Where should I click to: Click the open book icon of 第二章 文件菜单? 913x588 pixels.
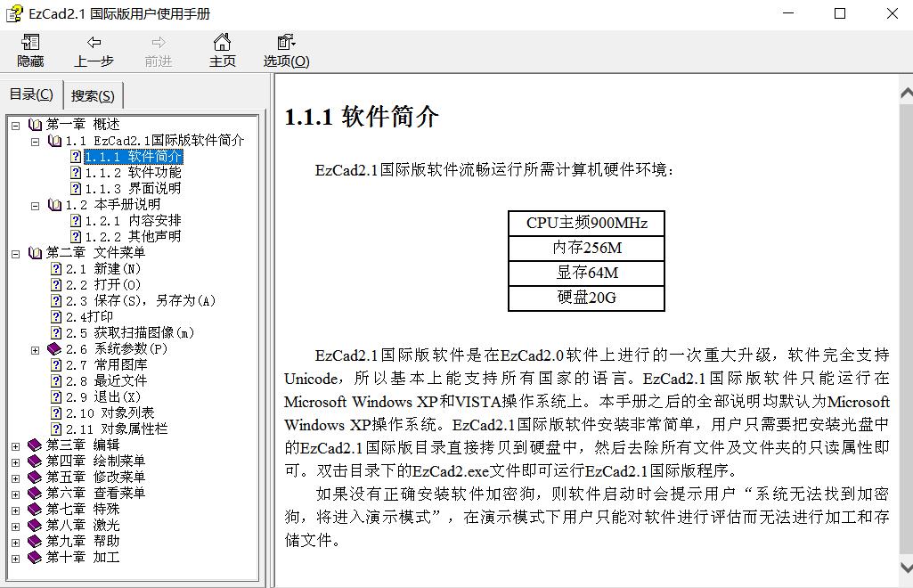(x=35, y=253)
